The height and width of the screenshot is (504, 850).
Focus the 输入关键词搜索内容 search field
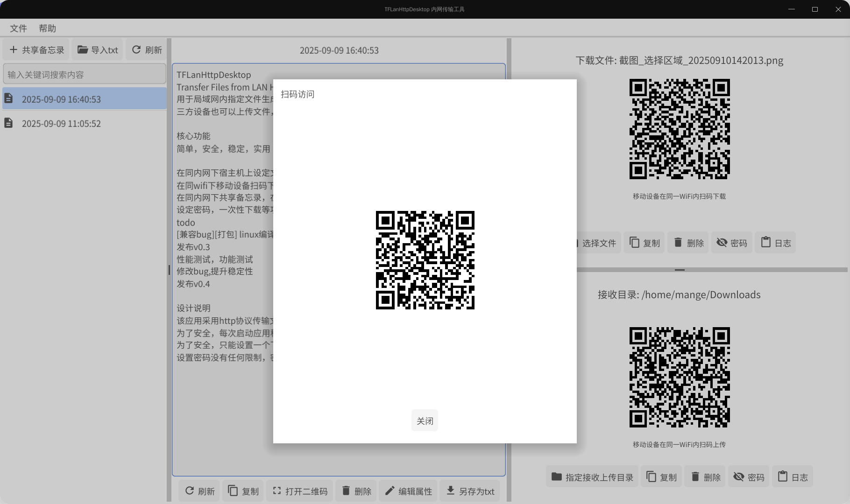[85, 74]
